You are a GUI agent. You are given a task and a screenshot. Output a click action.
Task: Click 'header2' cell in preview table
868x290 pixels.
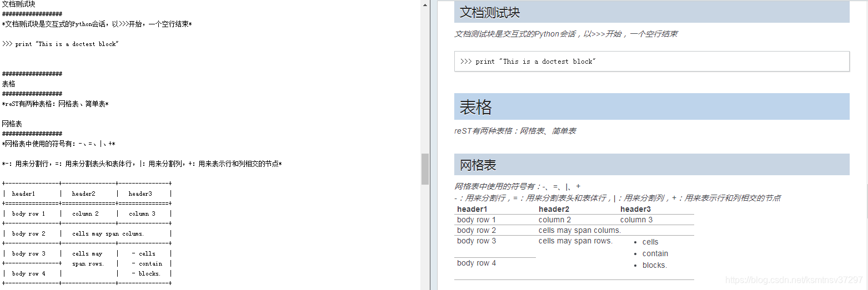pos(554,209)
